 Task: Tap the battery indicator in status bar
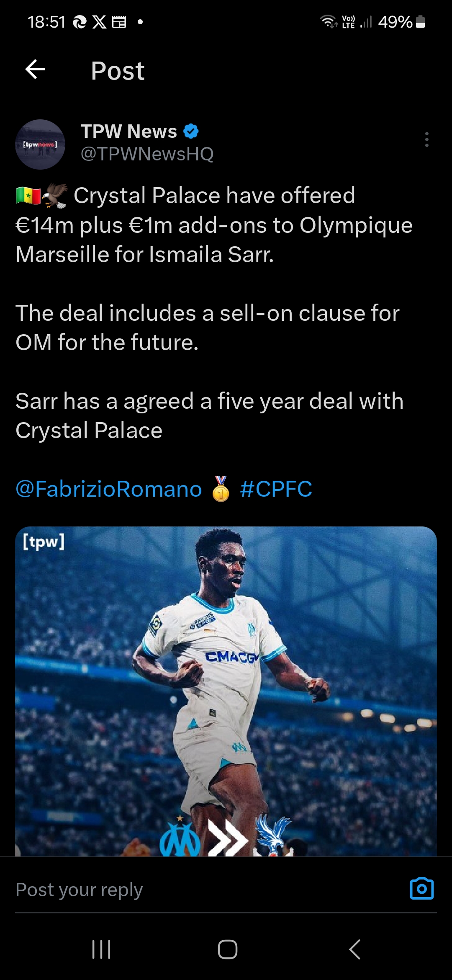point(421,22)
